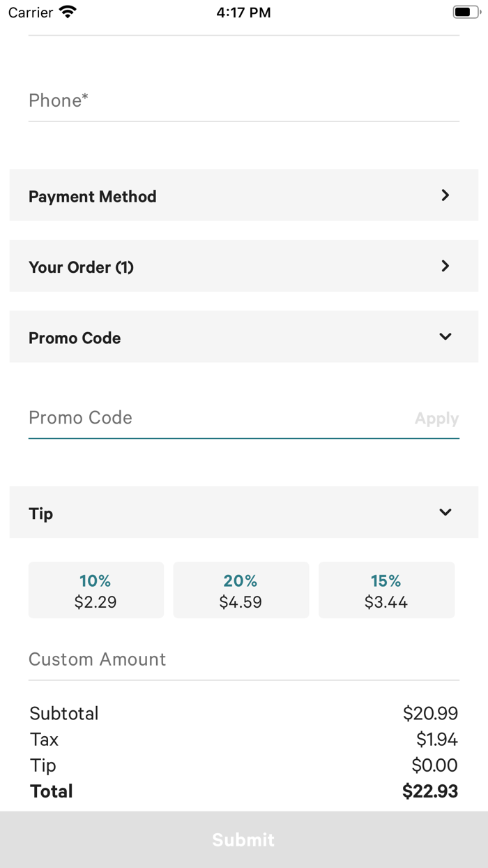Image resolution: width=488 pixels, height=868 pixels.
Task: Collapse the Tip section chevron
Action: click(445, 512)
